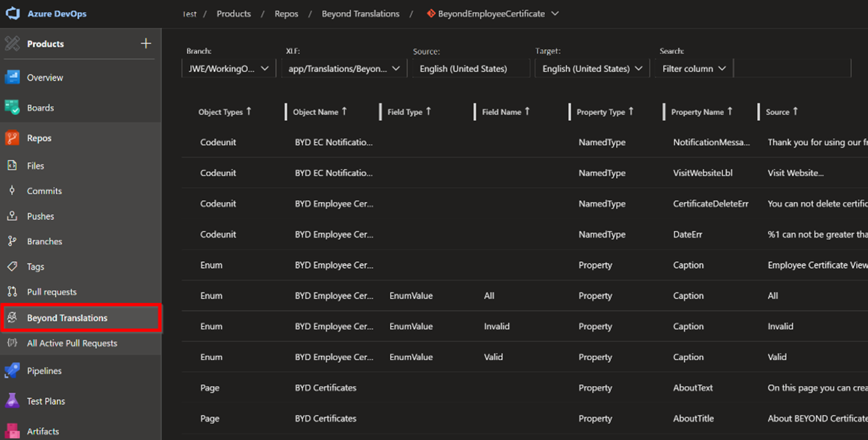Open the Boards section icon
868x440 pixels.
point(12,108)
